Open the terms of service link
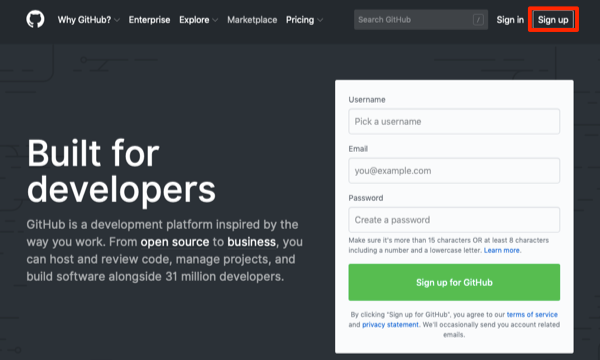600x360 pixels. pos(532,314)
